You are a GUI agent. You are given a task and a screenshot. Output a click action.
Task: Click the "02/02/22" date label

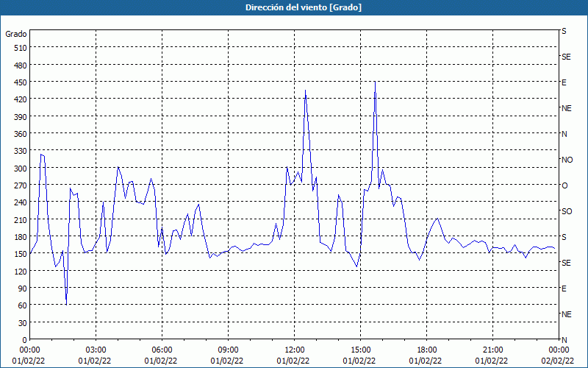(x=558, y=361)
